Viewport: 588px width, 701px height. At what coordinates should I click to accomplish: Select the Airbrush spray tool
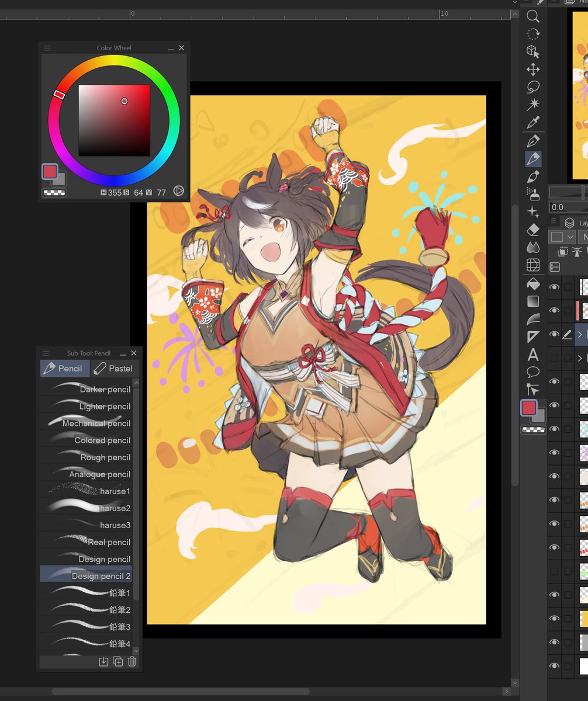533,194
